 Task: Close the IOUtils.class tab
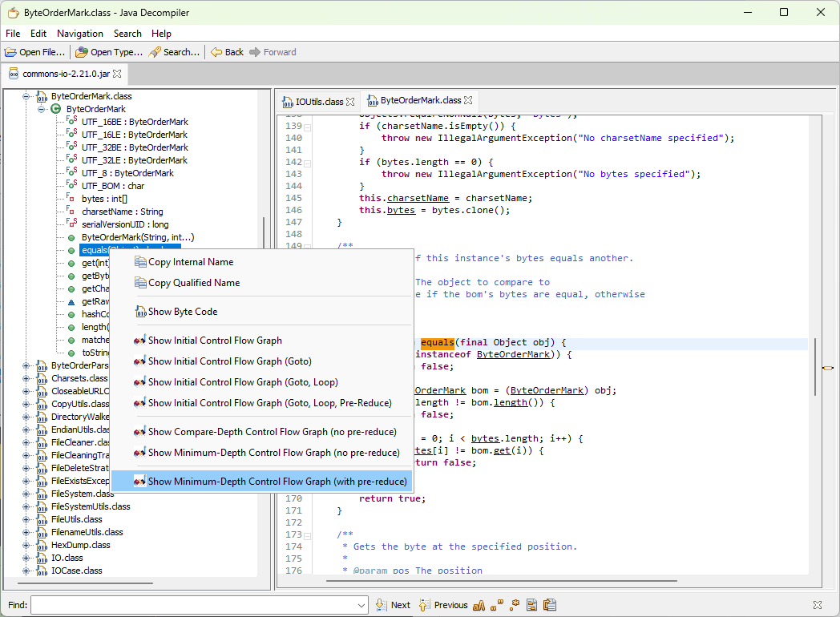pos(351,102)
